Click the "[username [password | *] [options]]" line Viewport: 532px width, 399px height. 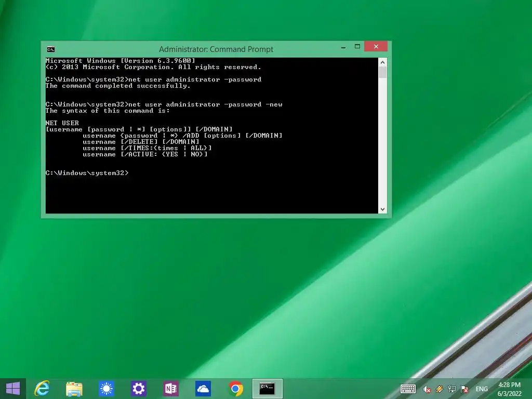click(139, 129)
